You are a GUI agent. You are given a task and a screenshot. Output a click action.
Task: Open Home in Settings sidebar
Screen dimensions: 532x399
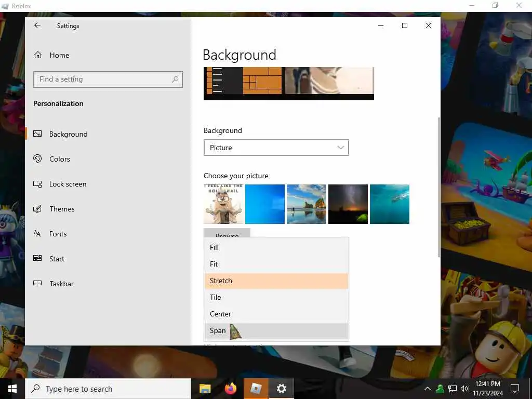coord(59,55)
